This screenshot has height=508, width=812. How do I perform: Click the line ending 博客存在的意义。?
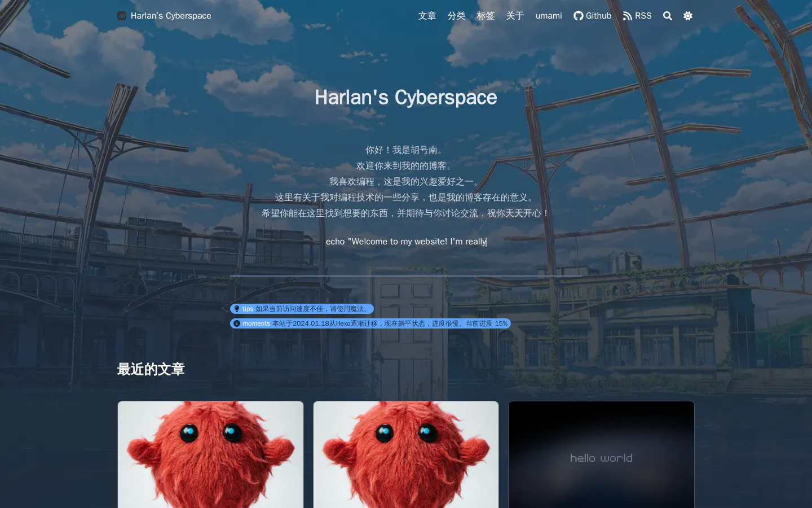coord(406,198)
